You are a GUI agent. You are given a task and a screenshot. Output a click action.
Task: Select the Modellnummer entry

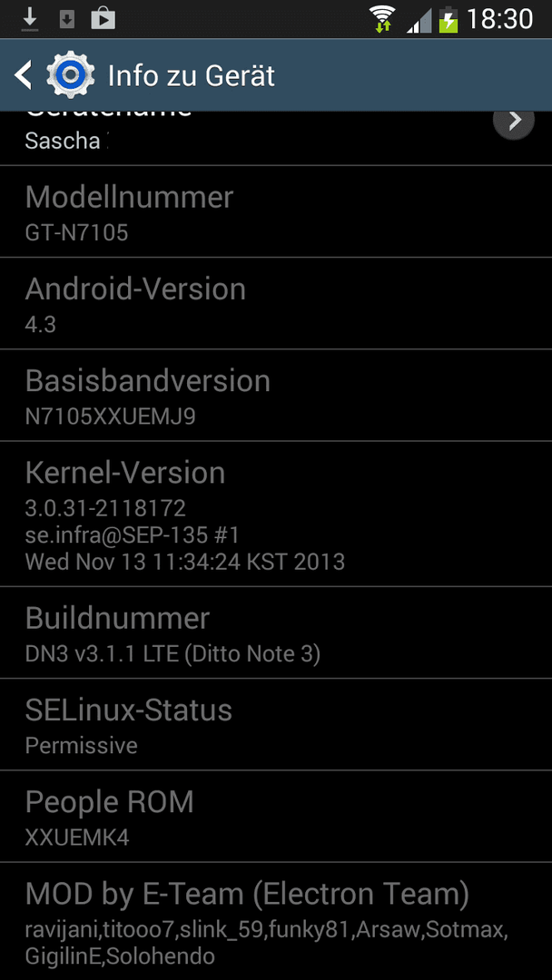(276, 211)
